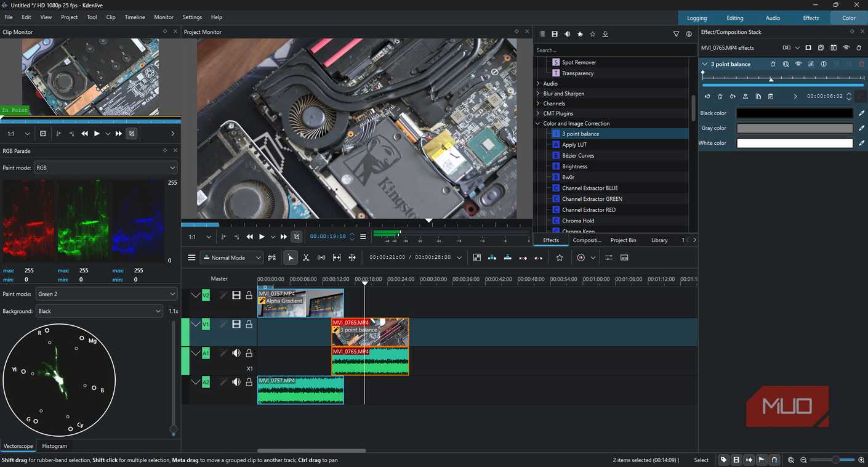This screenshot has height=467, width=868.
Task: Rewind in the Clip Monitor
Action: 85,134
